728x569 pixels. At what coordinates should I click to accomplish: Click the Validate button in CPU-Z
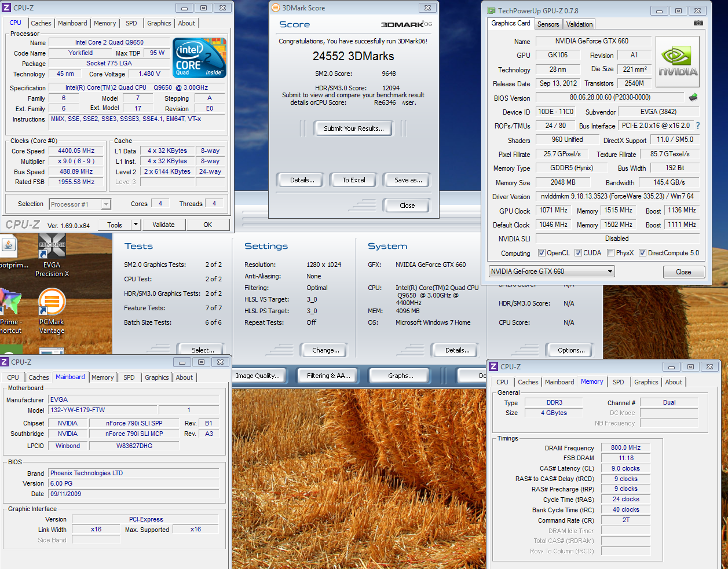pyautogui.click(x=163, y=225)
